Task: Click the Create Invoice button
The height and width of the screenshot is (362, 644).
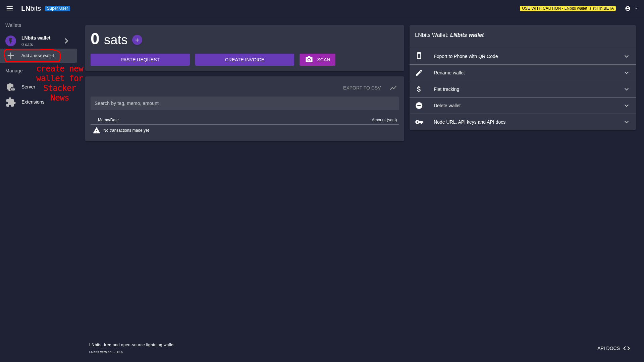Action: click(x=245, y=60)
